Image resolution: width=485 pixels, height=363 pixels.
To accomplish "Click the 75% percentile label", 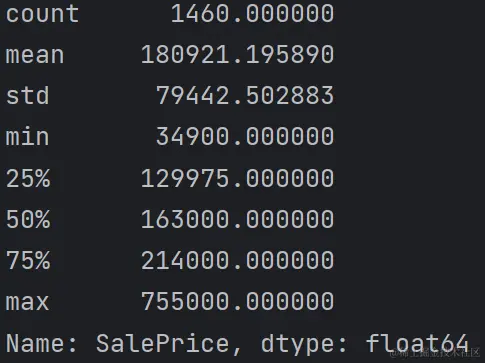I will (x=28, y=260).
